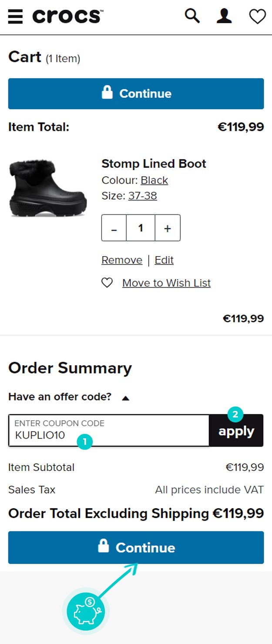Viewport: 272px width, 644px height.
Task: Open the Black colour link
Action: pyautogui.click(x=154, y=180)
